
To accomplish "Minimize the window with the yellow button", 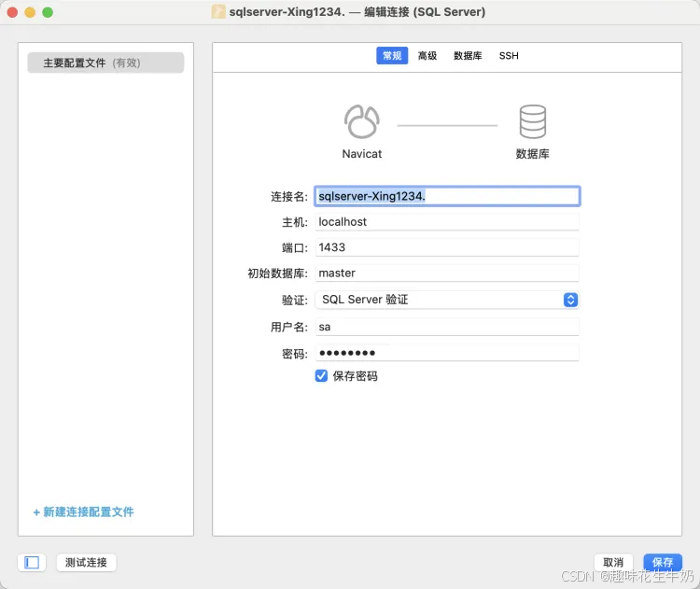I will [30, 12].
